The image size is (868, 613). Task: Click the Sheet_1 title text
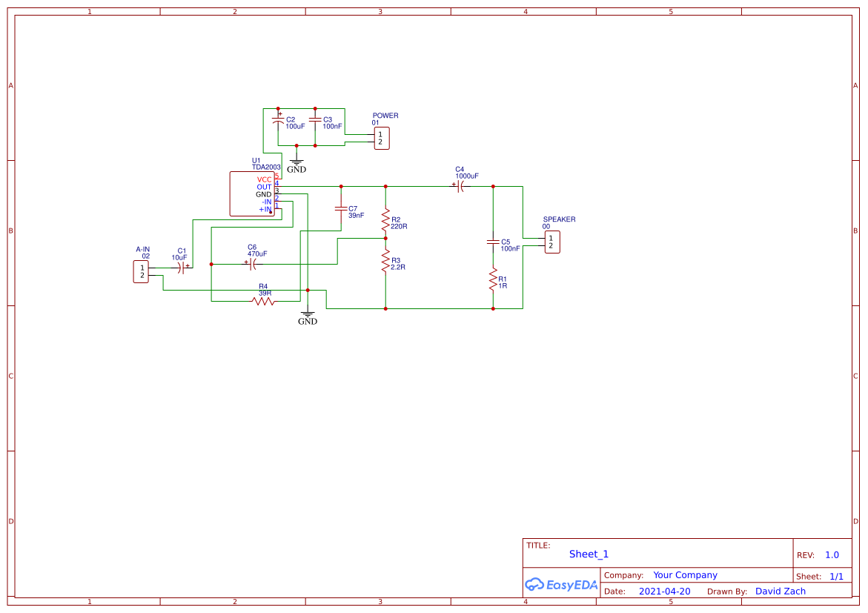588,554
